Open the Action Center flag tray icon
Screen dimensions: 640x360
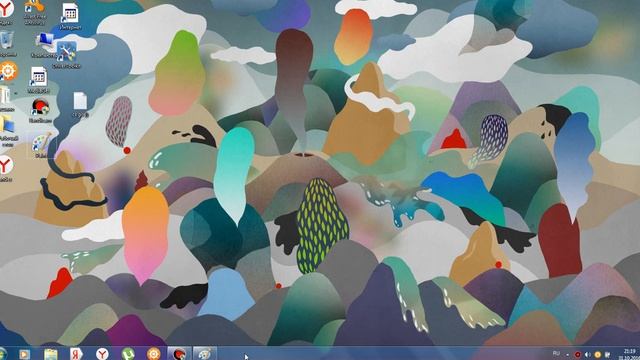[x=607, y=355]
